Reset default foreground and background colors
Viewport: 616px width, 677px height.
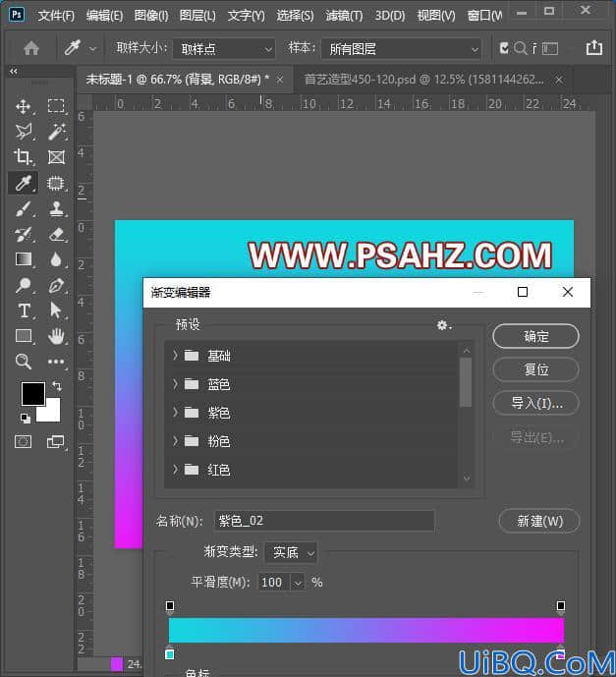point(26,419)
